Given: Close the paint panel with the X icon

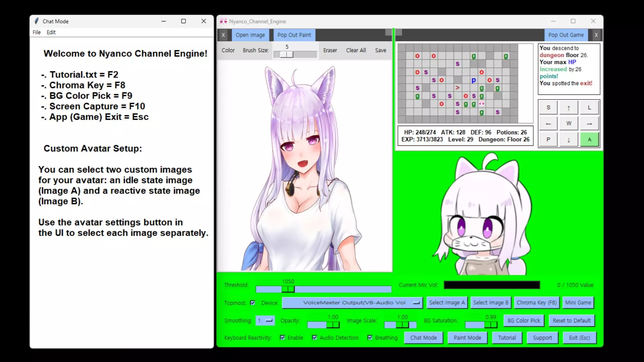Looking at the screenshot, I should tap(223, 35).
